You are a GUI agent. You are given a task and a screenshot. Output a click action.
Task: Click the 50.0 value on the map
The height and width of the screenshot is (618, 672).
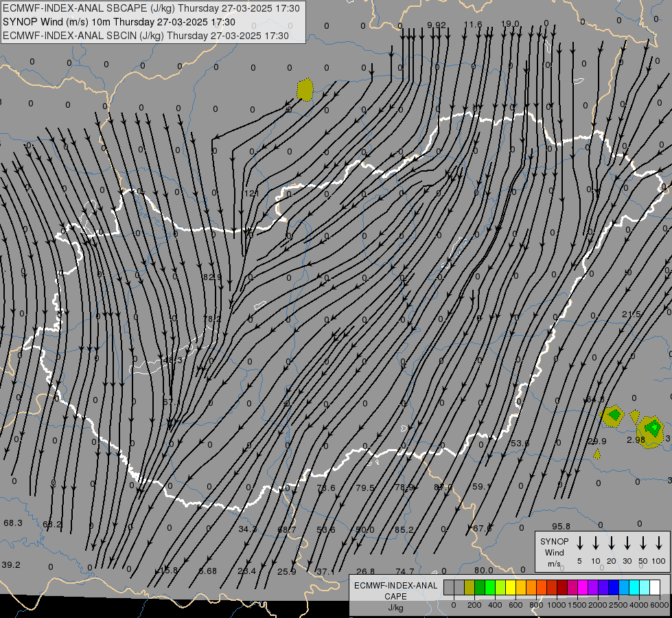point(364,530)
